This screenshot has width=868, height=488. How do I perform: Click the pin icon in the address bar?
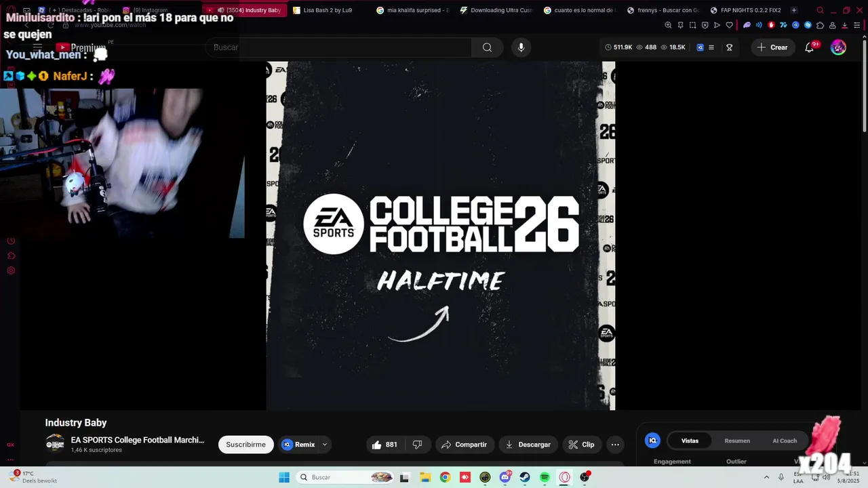[x=680, y=25]
